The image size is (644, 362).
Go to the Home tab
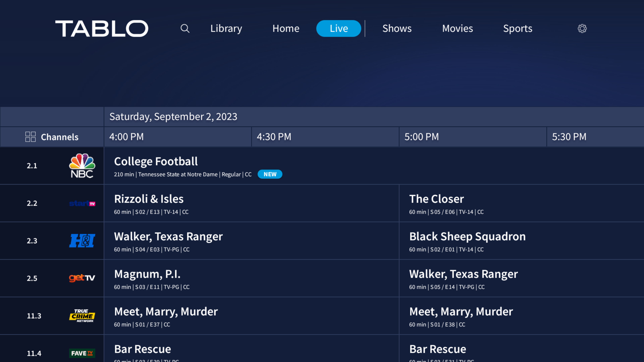[x=286, y=28]
